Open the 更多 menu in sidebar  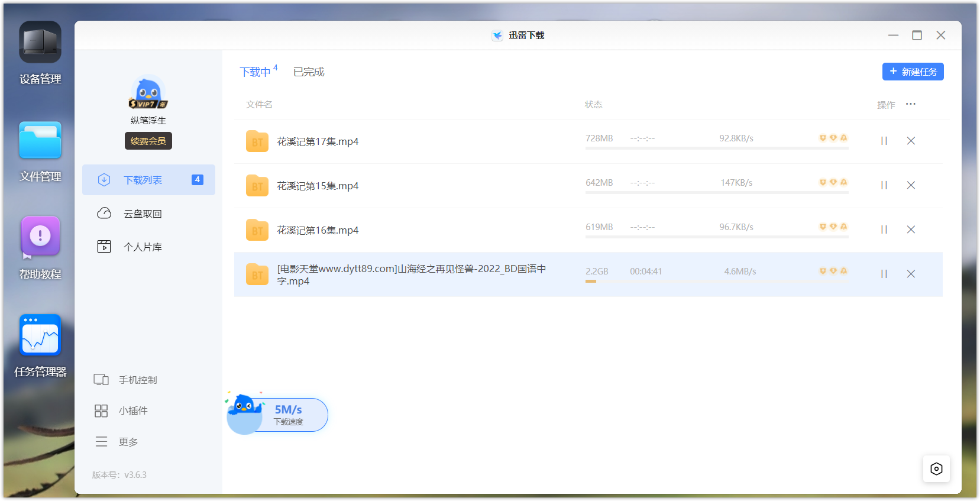pyautogui.click(x=116, y=442)
